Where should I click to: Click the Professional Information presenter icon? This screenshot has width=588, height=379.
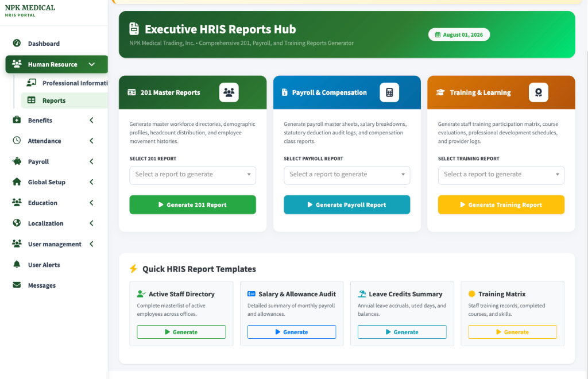click(x=32, y=83)
